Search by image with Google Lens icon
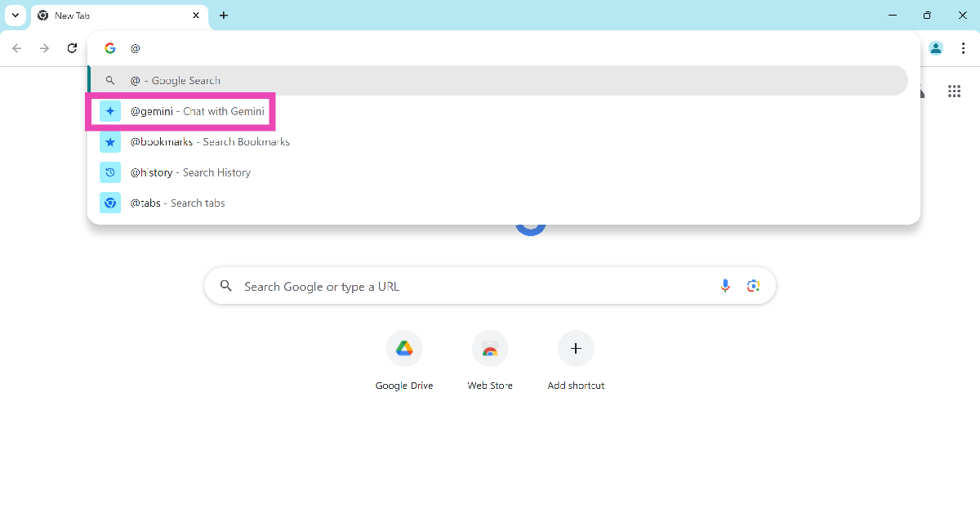Image resolution: width=980 pixels, height=513 pixels. coord(753,286)
